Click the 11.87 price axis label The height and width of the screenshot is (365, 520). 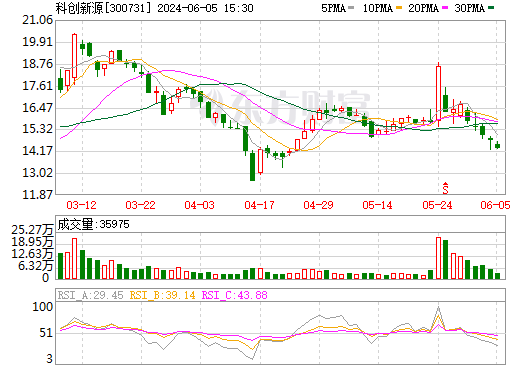[x=38, y=195]
